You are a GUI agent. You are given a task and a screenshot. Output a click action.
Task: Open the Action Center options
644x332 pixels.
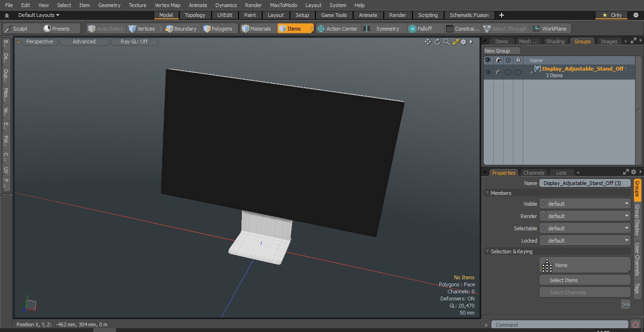click(x=338, y=29)
